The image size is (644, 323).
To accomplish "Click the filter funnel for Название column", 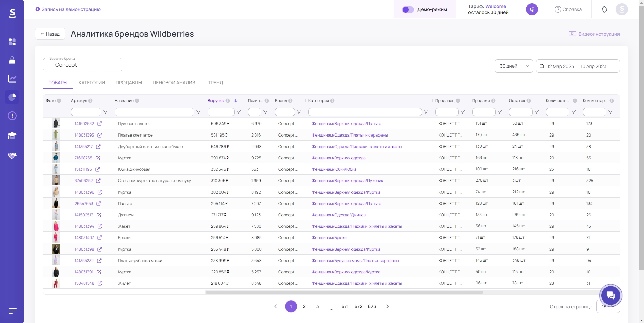I will point(198,112).
